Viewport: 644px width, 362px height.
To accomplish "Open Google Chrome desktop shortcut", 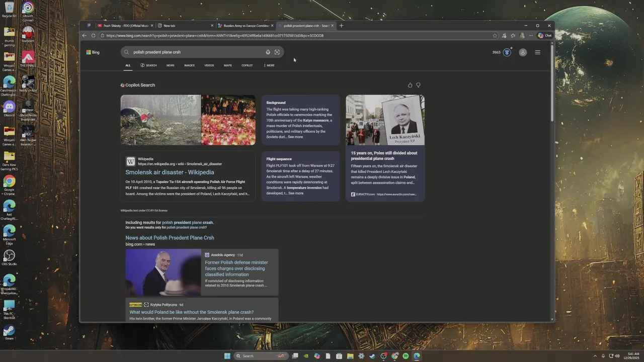I will tap(9, 184).
